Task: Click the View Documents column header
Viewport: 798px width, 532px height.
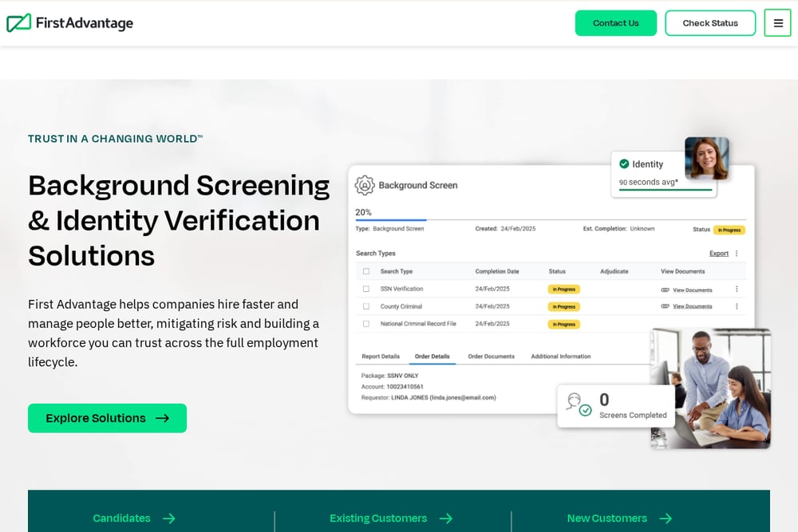Action: pyautogui.click(x=682, y=271)
